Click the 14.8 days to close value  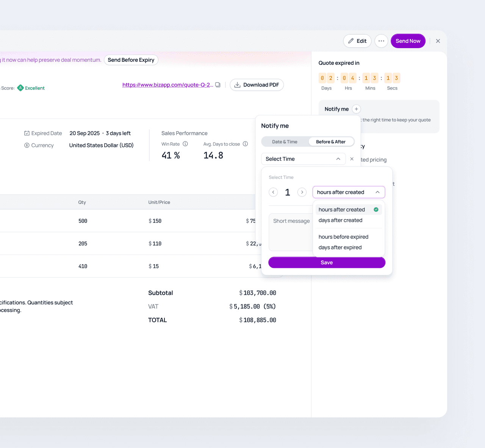pos(213,155)
